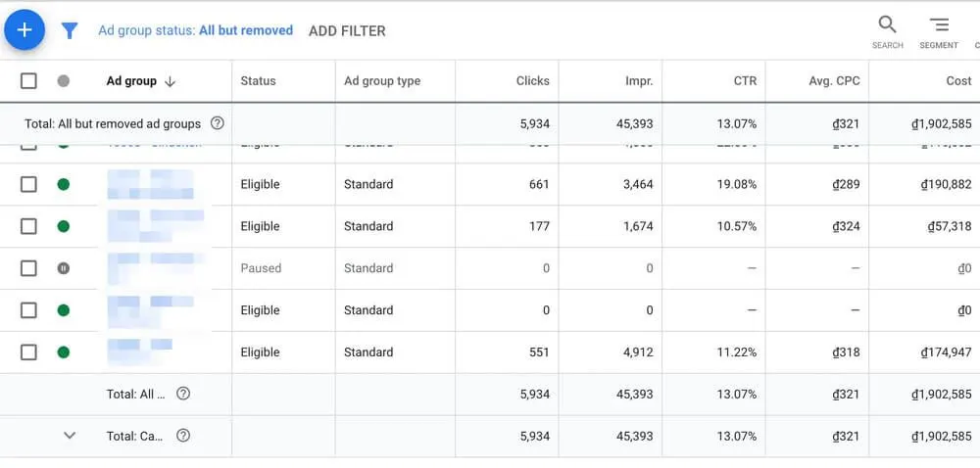Open the blurred ad group name in 177 clicks row
Image resolution: width=980 pixels, height=468 pixels.
click(x=155, y=226)
